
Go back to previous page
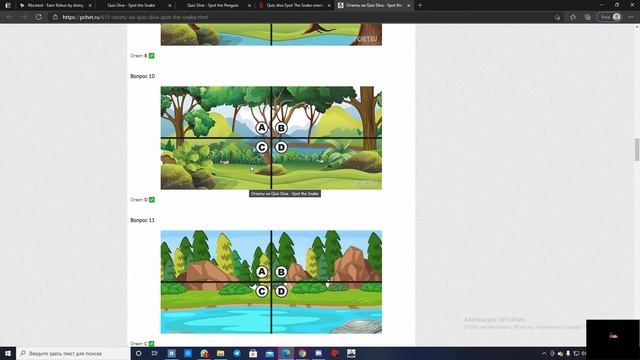(x=9, y=17)
